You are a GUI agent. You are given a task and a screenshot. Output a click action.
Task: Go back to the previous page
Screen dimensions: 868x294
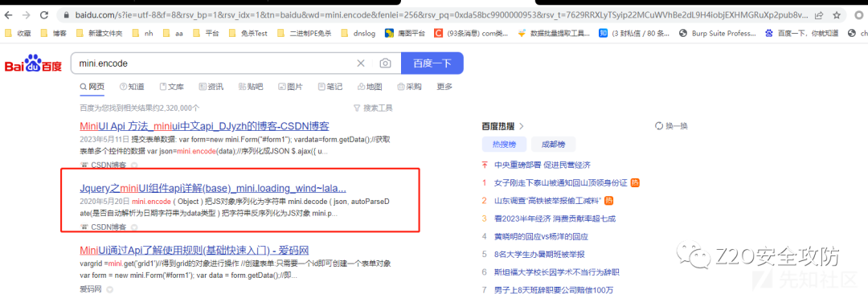pos(8,15)
